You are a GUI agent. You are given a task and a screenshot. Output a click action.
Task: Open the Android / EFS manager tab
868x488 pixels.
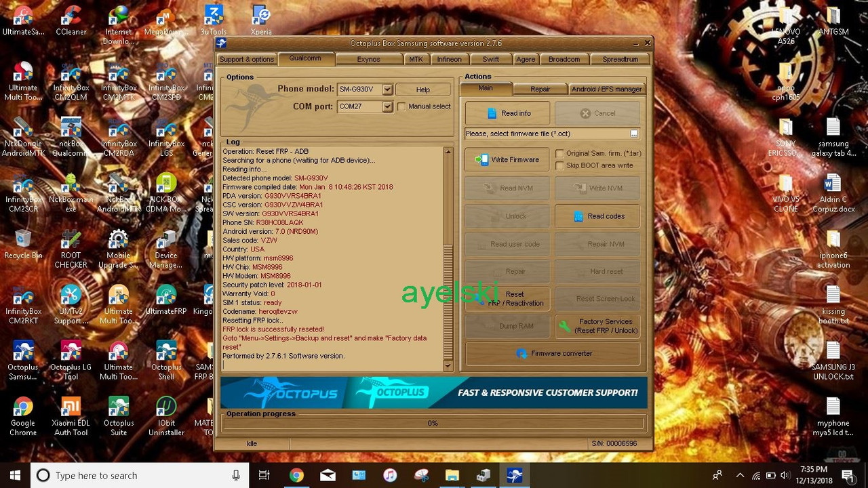pos(606,89)
